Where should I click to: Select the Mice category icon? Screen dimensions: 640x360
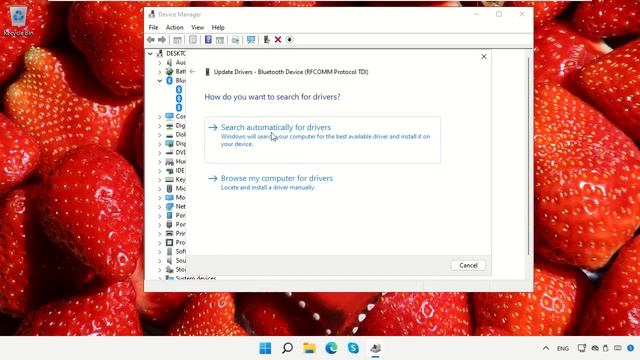tap(169, 188)
